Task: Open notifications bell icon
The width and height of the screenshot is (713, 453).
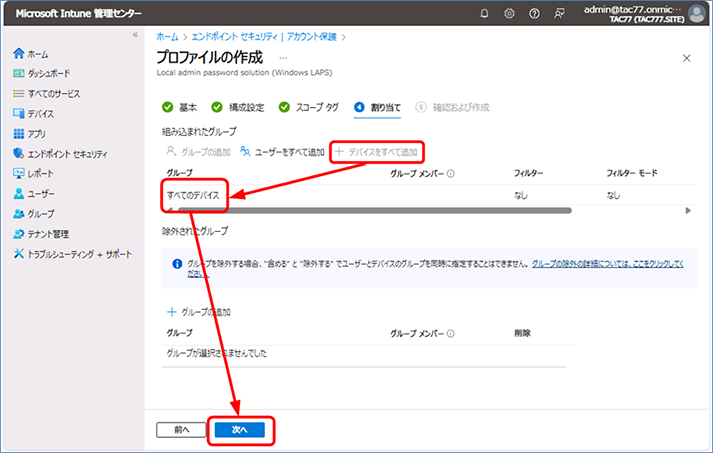Action: [484, 14]
